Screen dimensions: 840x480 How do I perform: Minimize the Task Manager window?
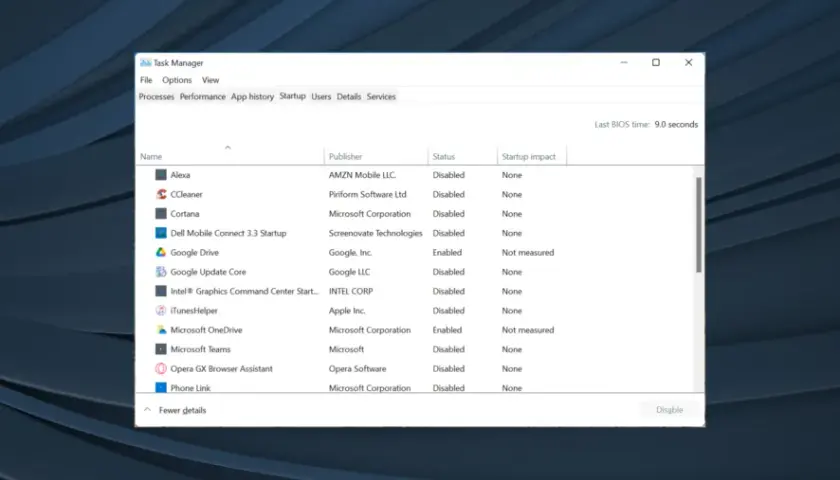click(x=624, y=63)
